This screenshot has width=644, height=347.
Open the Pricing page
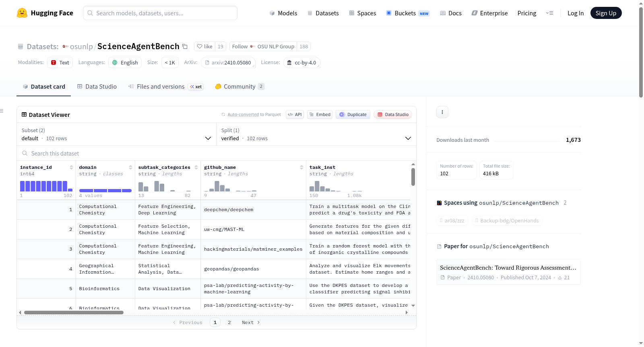click(x=527, y=13)
